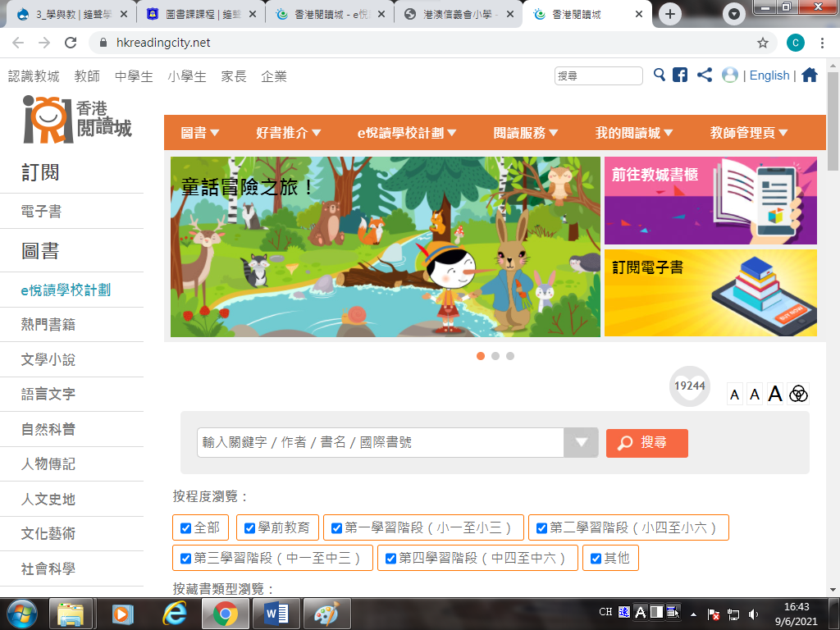840x630 pixels.
Task: Select the medium font size A
Action: pos(755,395)
